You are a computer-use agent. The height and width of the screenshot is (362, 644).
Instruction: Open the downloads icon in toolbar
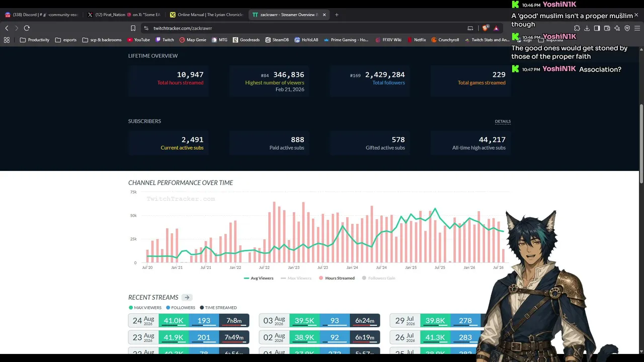[587, 28]
